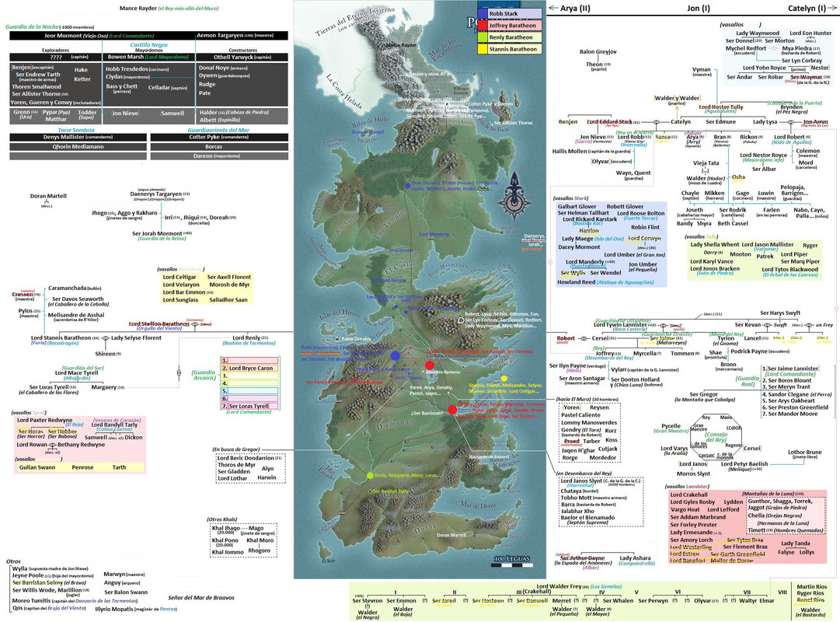
Task: Click the green map marker beside Renly, Margaery, Mace
Action: tap(370, 476)
